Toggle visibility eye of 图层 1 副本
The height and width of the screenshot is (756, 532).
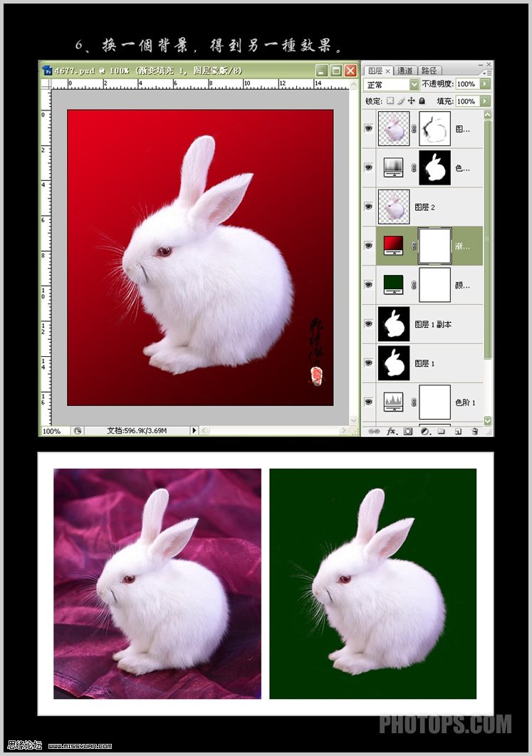point(369,323)
